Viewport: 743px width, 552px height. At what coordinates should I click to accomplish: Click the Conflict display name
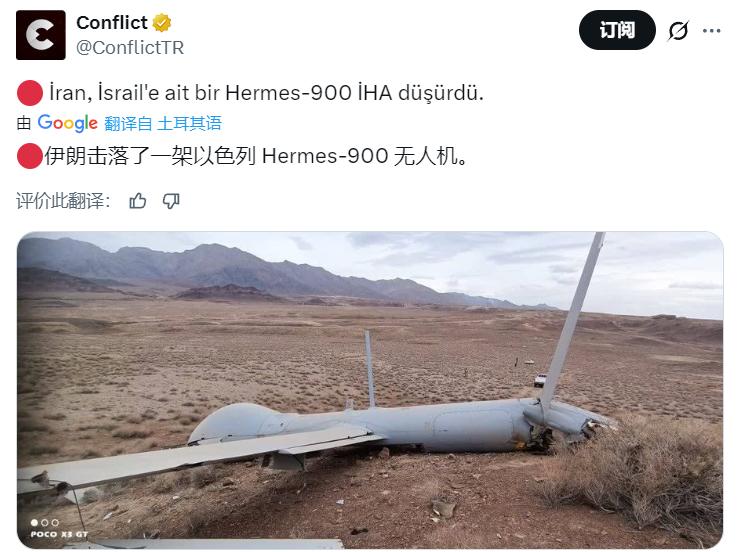112,23
